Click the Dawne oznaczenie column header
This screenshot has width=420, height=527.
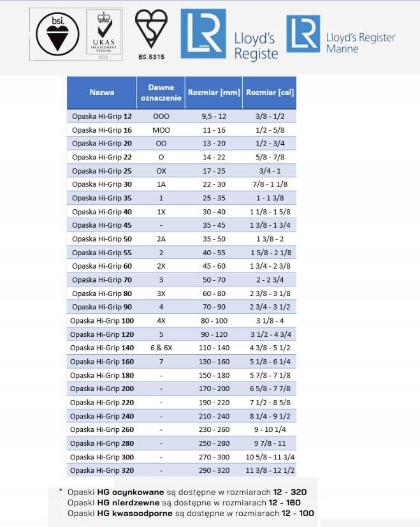pyautogui.click(x=161, y=92)
